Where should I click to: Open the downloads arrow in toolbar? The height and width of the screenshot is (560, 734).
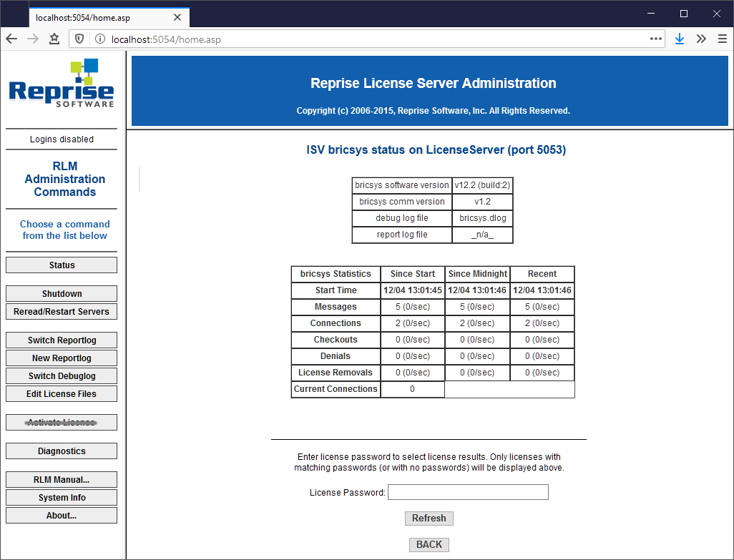680,39
